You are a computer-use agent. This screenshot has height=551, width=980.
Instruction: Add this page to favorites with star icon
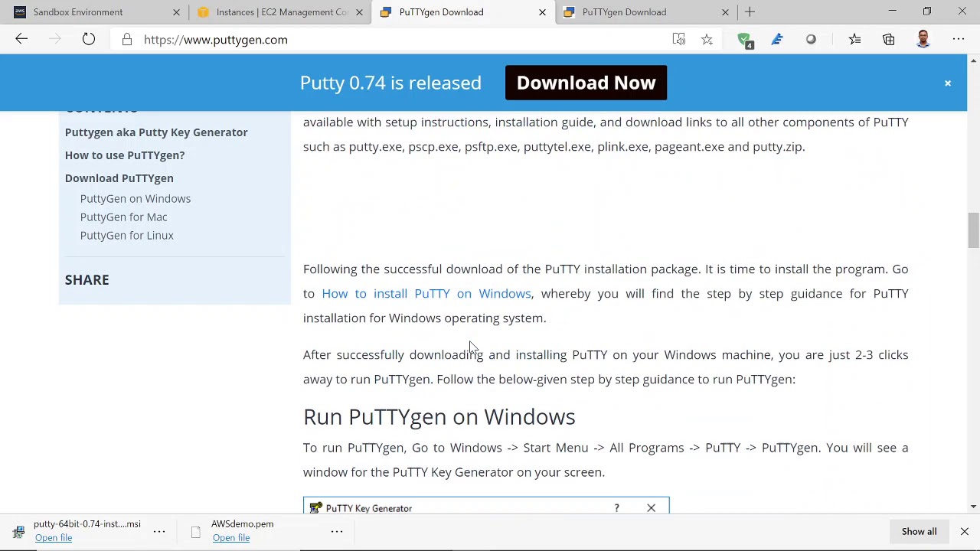tap(707, 40)
